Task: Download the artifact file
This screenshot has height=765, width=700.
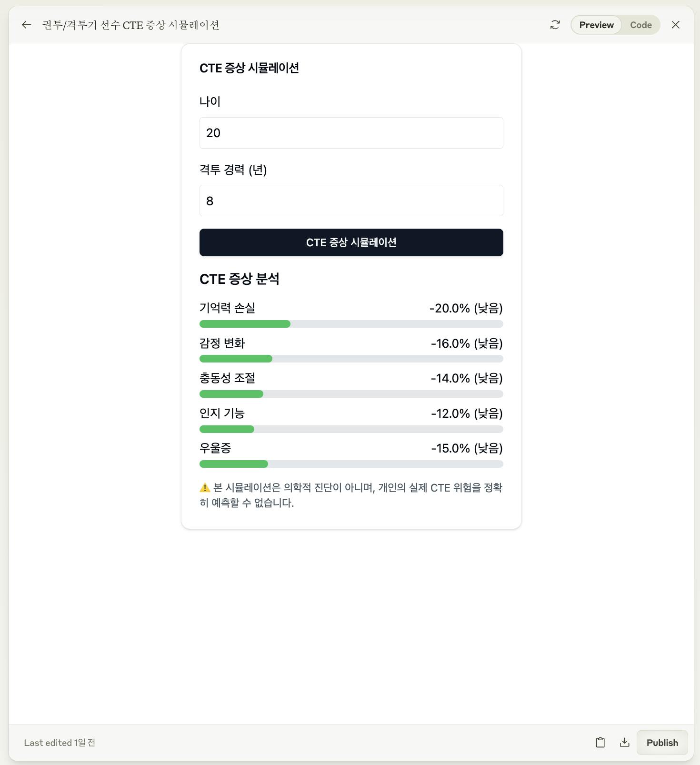Action: point(624,743)
